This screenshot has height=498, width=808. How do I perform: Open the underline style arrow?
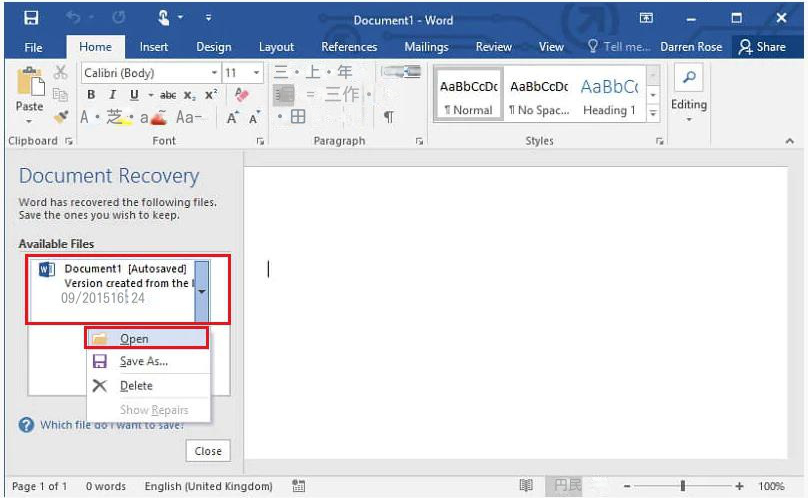click(x=150, y=95)
